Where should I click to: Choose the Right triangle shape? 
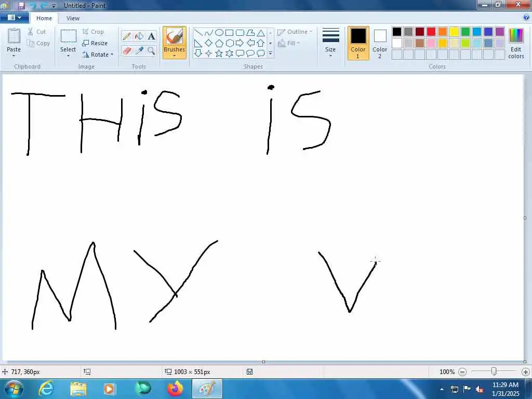[198, 43]
